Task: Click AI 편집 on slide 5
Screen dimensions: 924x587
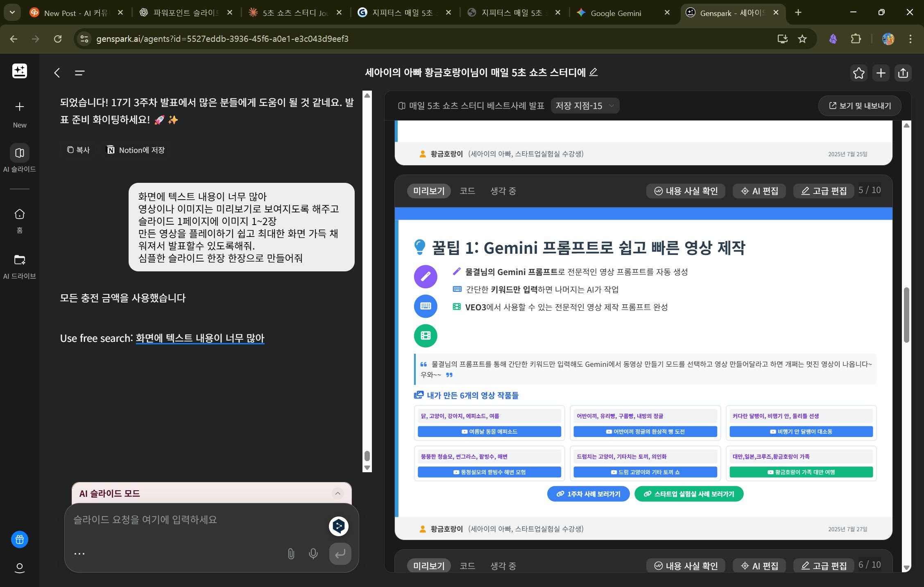Action: [x=759, y=191]
